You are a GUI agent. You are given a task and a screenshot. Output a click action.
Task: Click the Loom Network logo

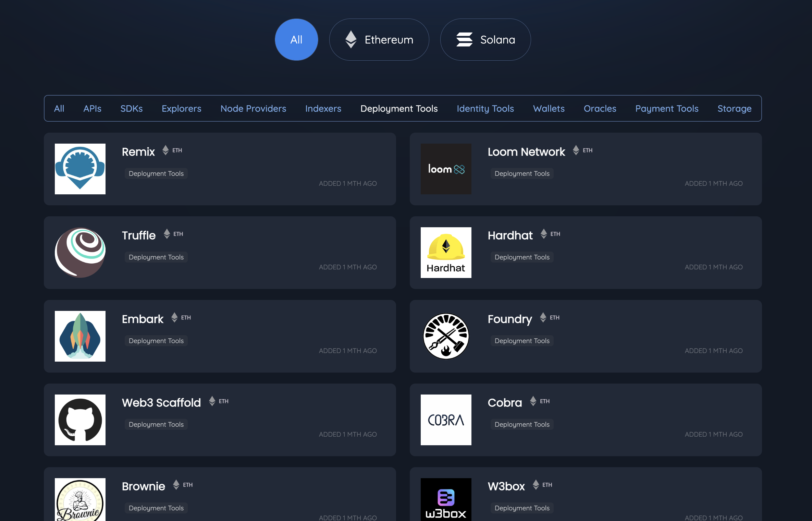pos(446,169)
